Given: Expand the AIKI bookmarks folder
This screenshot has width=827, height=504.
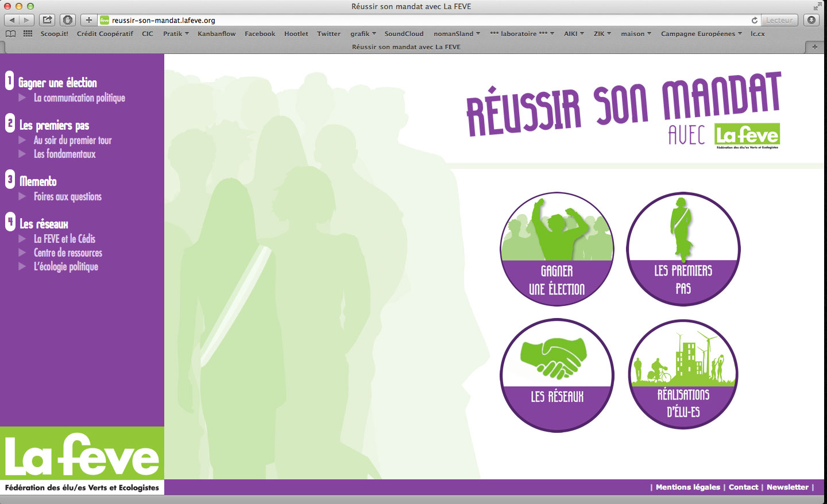Looking at the screenshot, I should [x=574, y=34].
